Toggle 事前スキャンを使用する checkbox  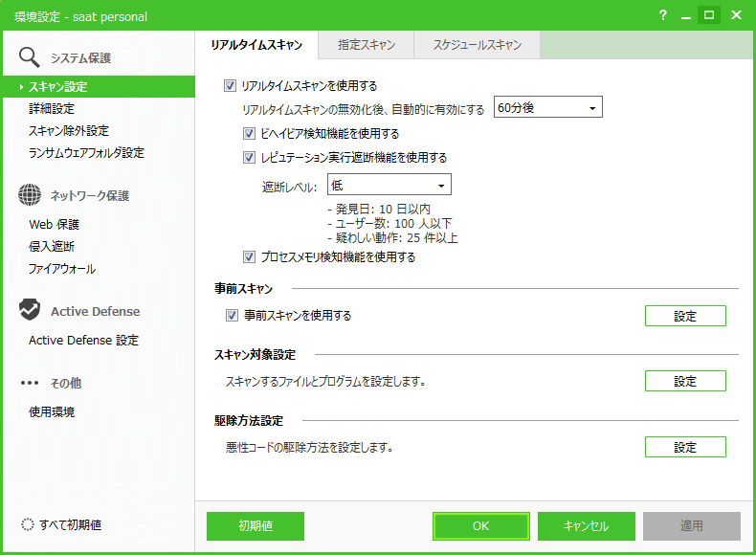[232, 316]
